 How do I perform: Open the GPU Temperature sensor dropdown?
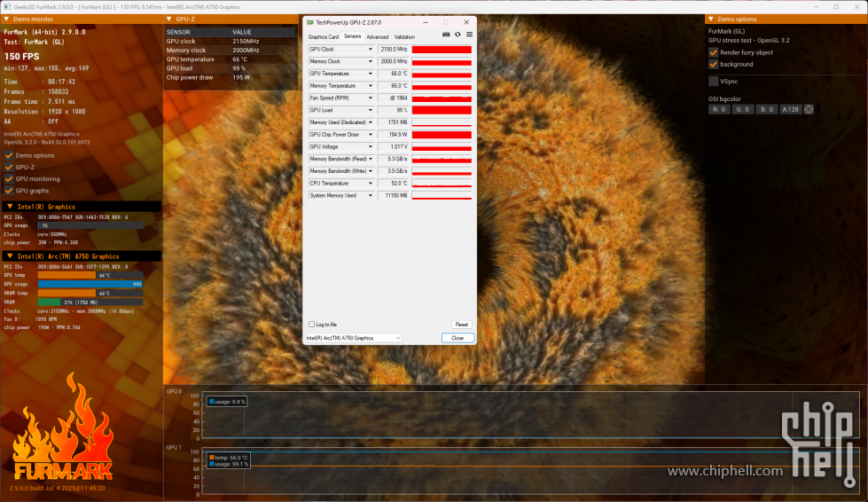tap(371, 74)
